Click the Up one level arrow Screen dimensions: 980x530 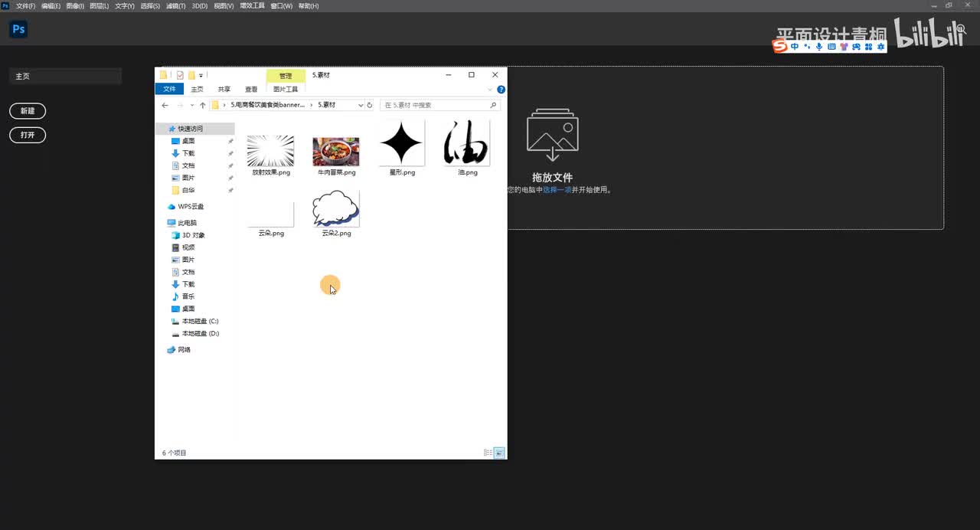coord(203,105)
